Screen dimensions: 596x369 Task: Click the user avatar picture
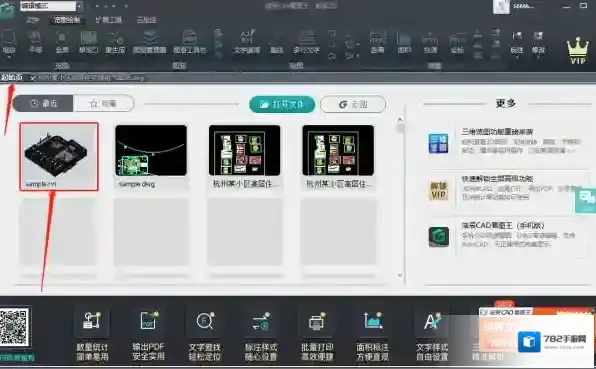point(501,6)
